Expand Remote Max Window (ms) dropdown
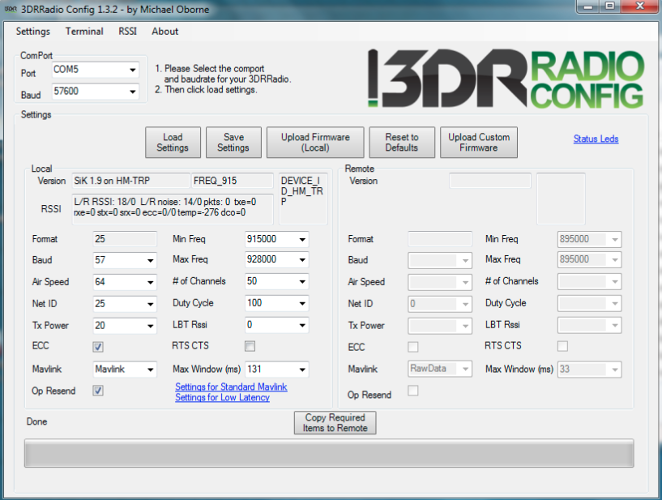This screenshot has width=662, height=500. [615, 370]
